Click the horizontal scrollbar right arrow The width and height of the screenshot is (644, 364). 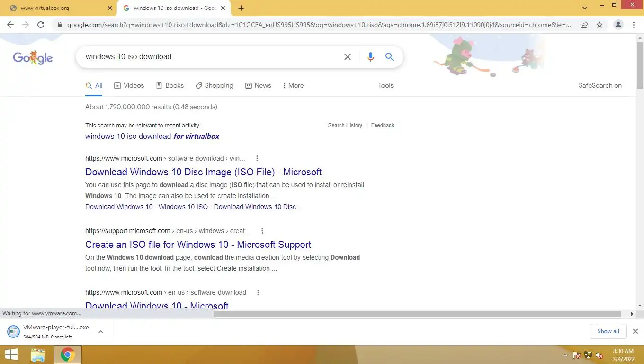pyautogui.click(x=632, y=314)
